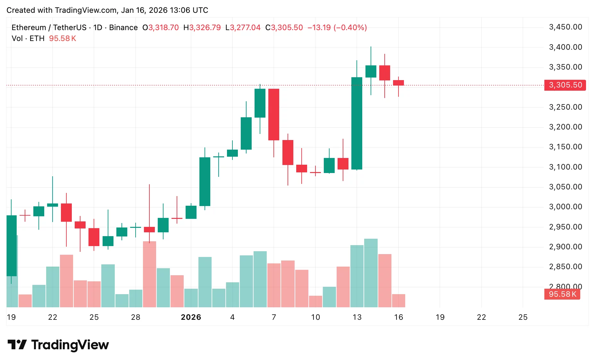
Task: Click the red 3,305.50 current price tag
Action: (565, 85)
